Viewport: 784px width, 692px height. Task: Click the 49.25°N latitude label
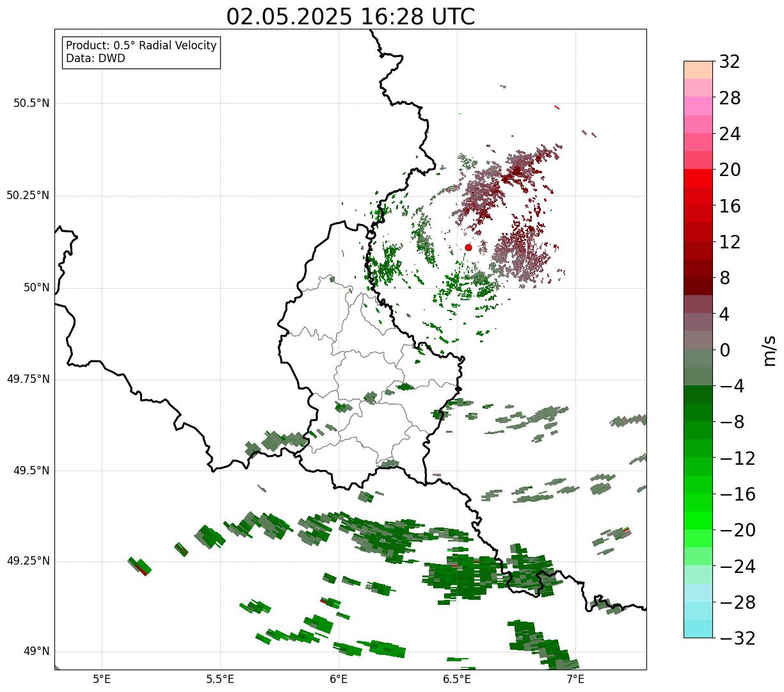point(28,561)
